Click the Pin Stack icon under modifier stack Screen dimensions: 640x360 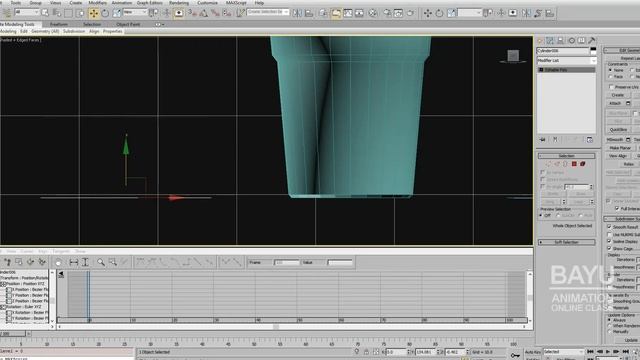point(542,140)
